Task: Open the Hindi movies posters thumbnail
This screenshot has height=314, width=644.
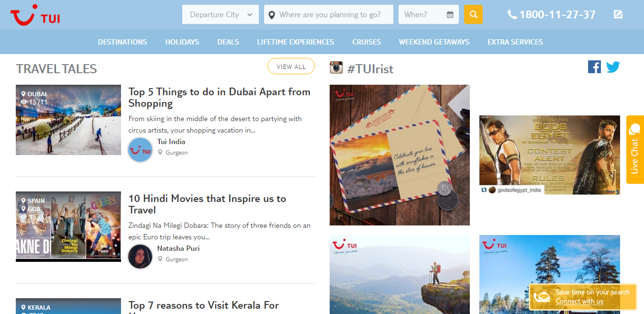Action: 68,226
